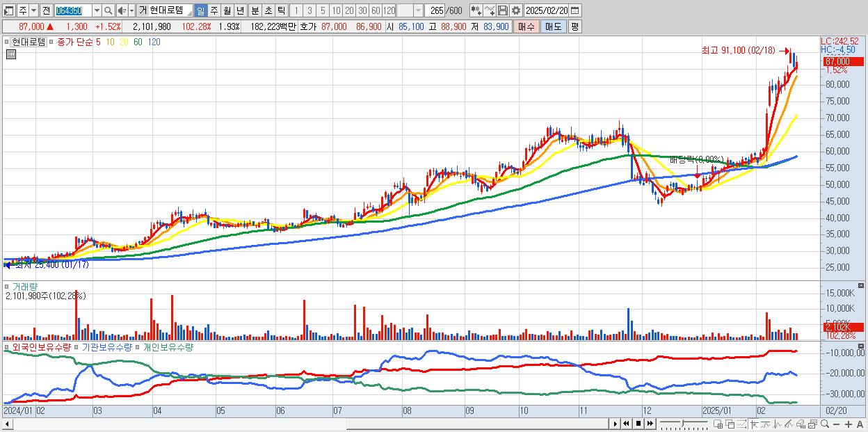868x432 pixels.
Task: Click the fast-forward playback button
Action: click(650, 424)
